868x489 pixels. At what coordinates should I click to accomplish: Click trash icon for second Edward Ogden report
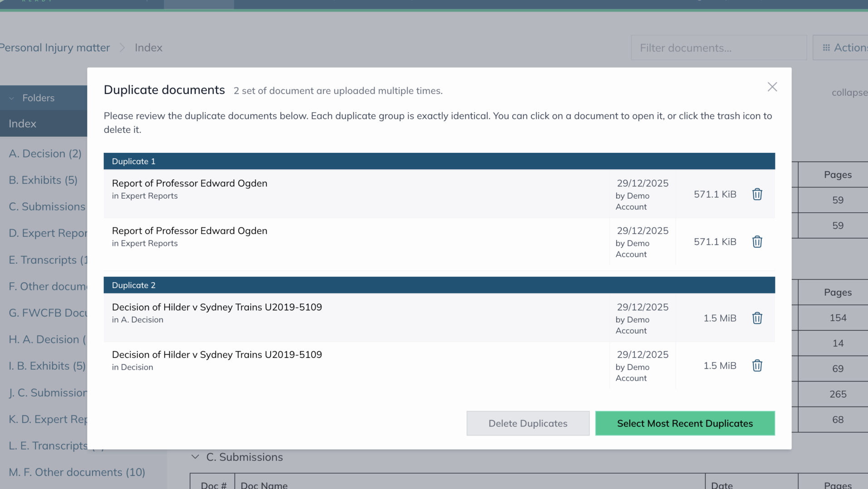pyautogui.click(x=757, y=242)
